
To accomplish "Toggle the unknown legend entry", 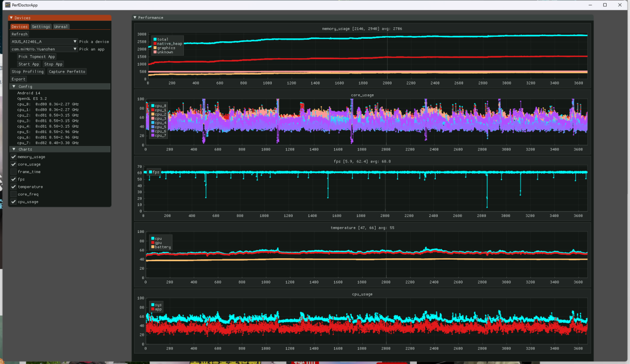I will tap(163, 52).
